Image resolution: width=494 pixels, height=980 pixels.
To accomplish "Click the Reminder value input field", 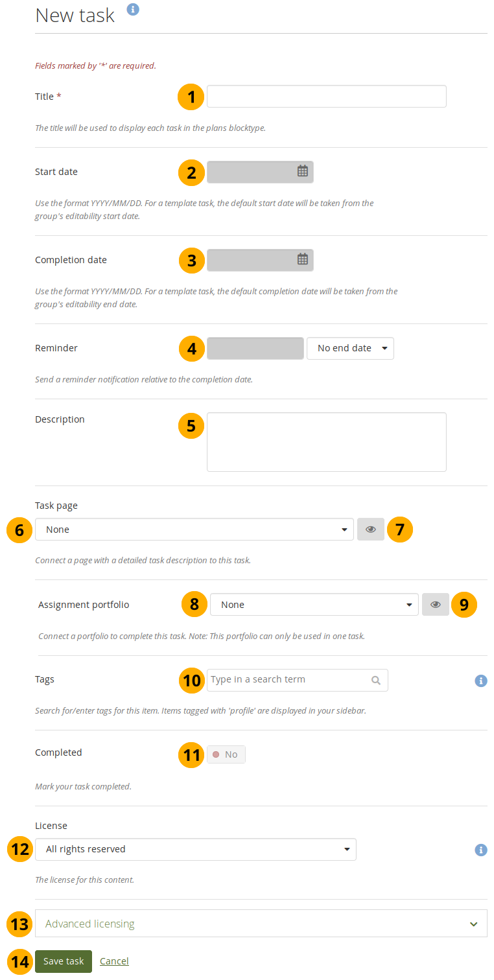I will tap(255, 348).
